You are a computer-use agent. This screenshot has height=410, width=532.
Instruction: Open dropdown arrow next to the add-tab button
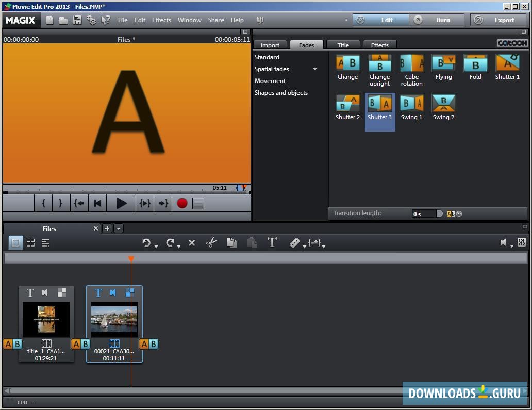point(119,228)
